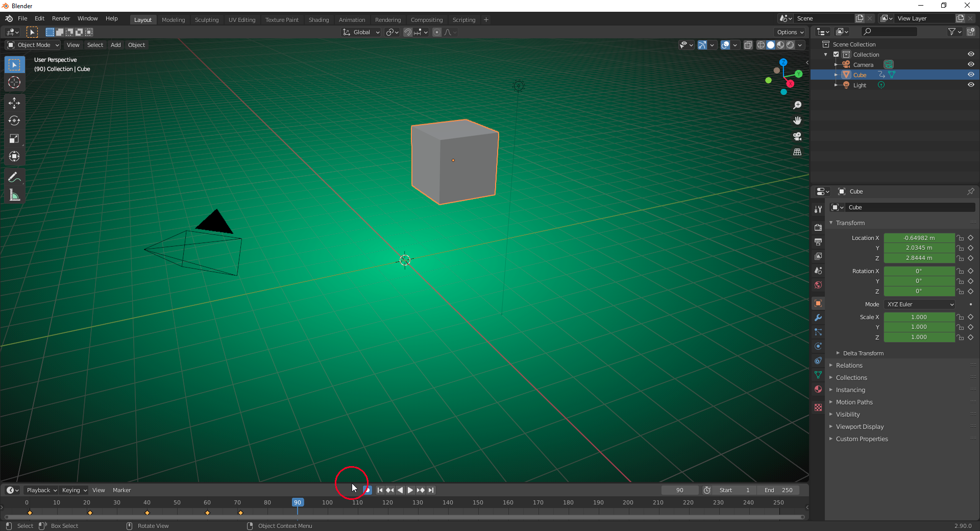
Task: Select the Move tool in the viewport toolbar
Action: point(14,103)
